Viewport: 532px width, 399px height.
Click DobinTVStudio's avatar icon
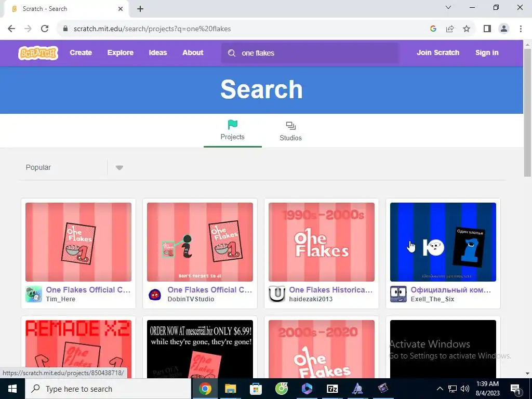(x=155, y=294)
